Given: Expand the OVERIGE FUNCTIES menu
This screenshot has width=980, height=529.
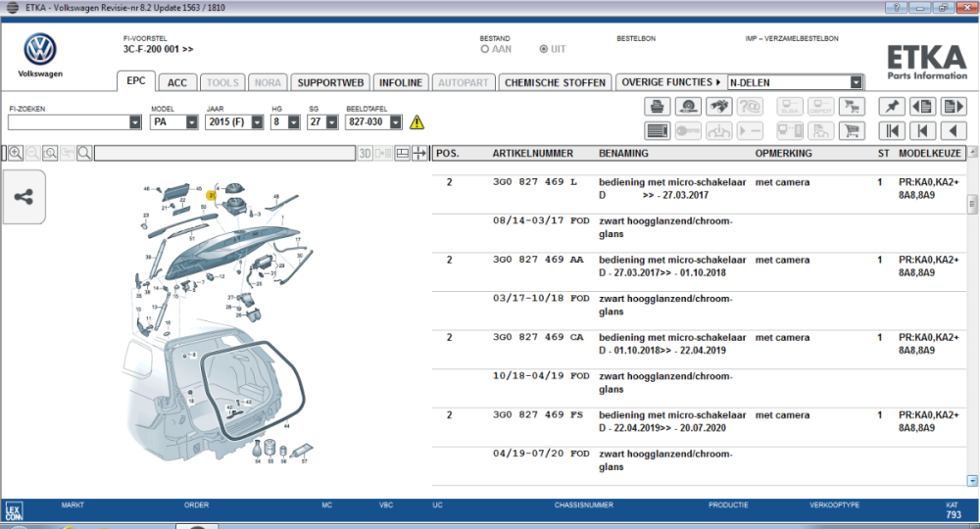Looking at the screenshot, I should 670,82.
